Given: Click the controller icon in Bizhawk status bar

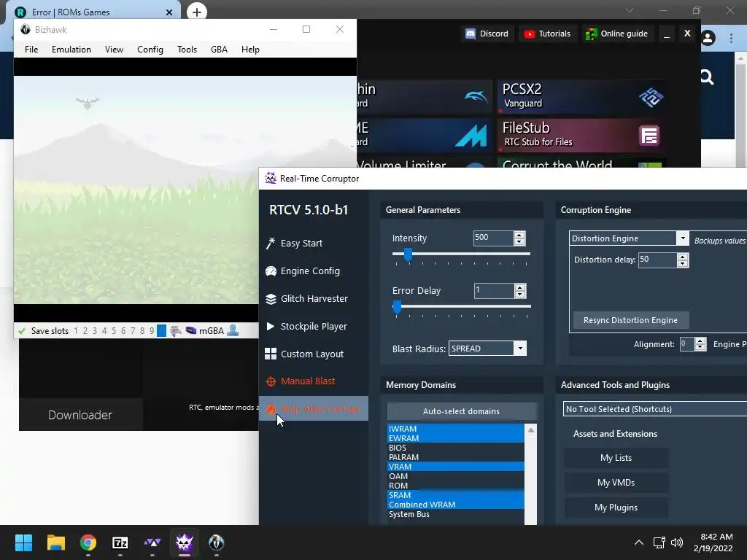Looking at the screenshot, I should click(176, 330).
